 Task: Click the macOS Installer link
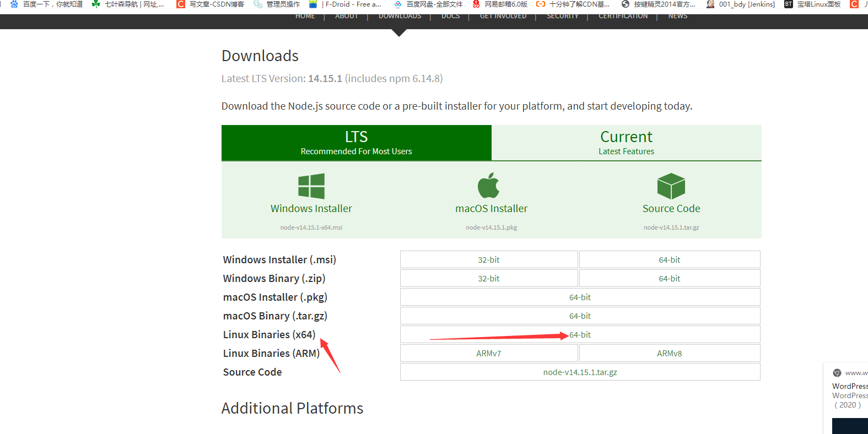[x=492, y=209]
